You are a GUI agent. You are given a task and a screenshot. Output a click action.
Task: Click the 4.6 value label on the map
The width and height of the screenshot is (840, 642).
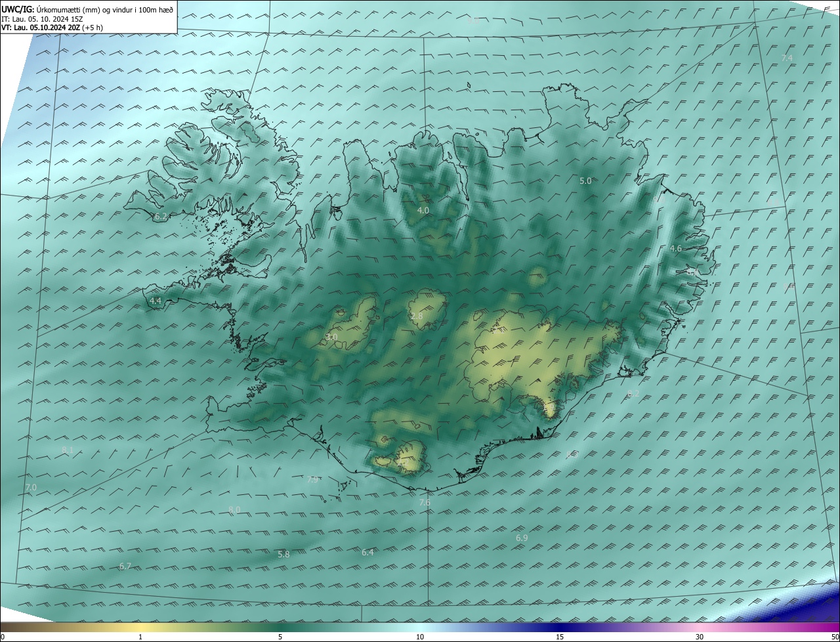676,249
